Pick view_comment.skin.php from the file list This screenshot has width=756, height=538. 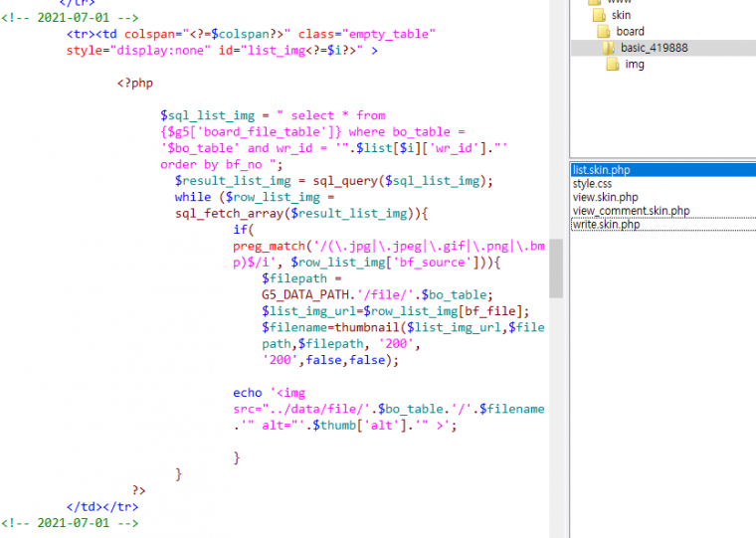pos(631,211)
